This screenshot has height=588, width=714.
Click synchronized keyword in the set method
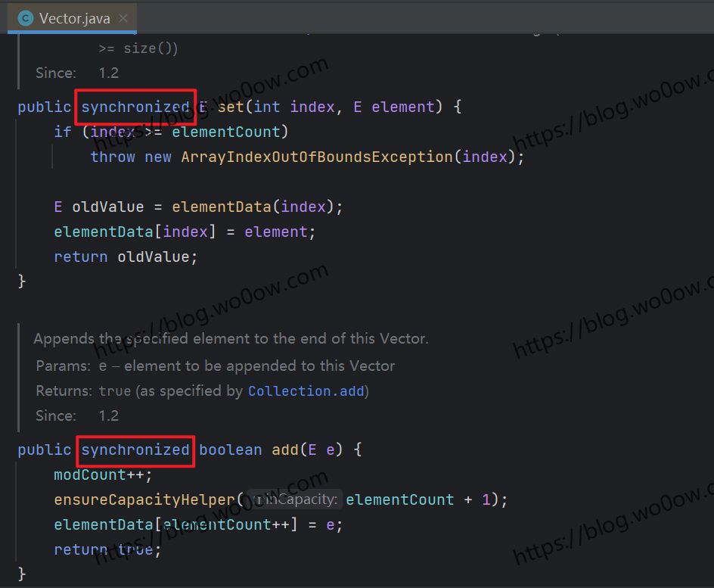click(x=135, y=107)
